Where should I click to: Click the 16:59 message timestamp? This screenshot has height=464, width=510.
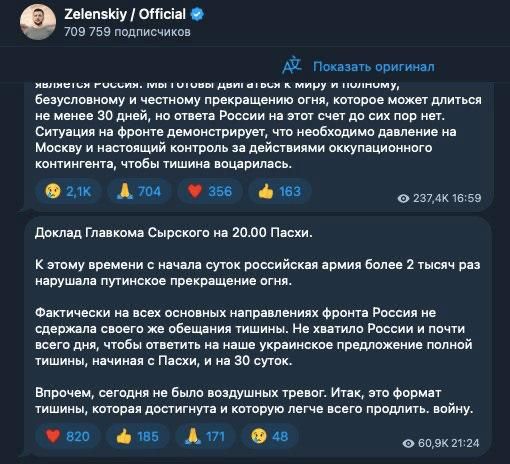pyautogui.click(x=467, y=198)
